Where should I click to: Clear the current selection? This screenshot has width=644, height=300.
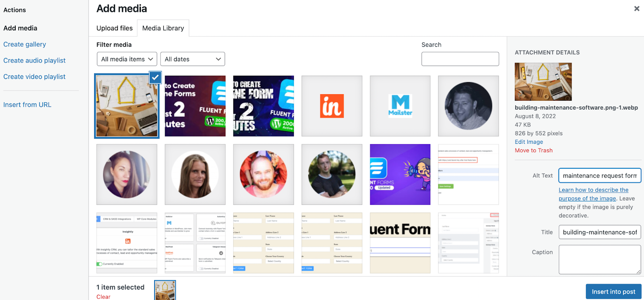(x=103, y=296)
